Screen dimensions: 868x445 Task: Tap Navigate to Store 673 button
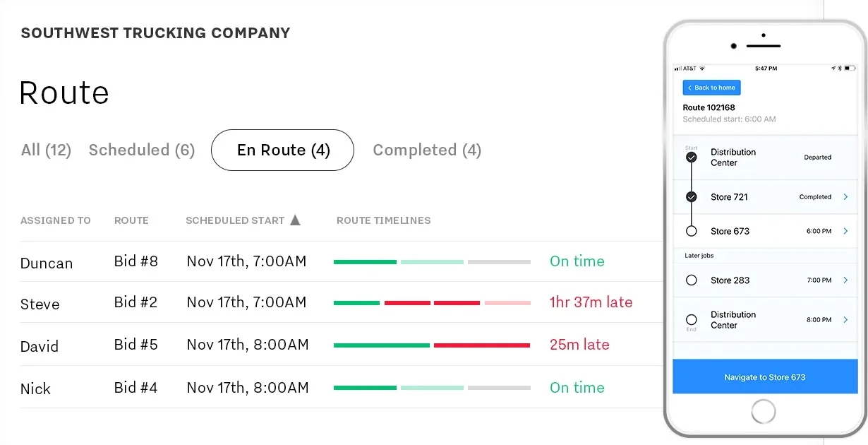pos(764,376)
